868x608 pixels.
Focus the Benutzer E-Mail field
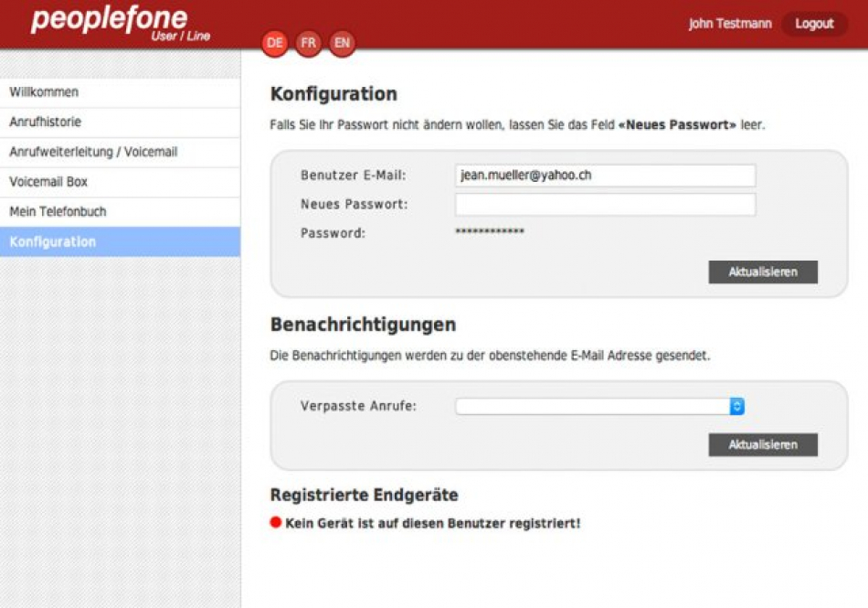pos(605,176)
